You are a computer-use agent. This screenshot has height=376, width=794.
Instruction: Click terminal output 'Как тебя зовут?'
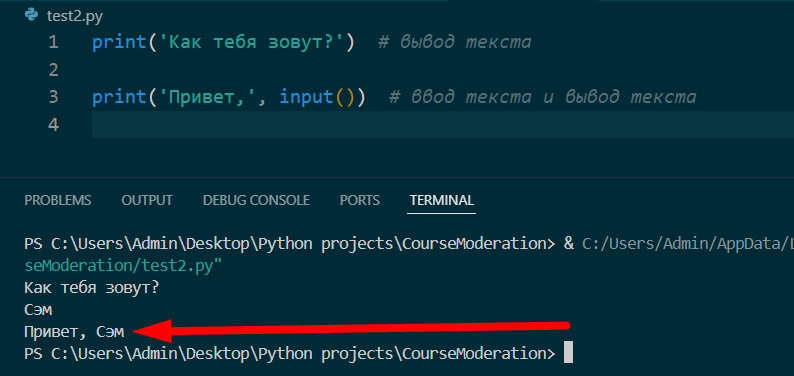pyautogui.click(x=92, y=288)
